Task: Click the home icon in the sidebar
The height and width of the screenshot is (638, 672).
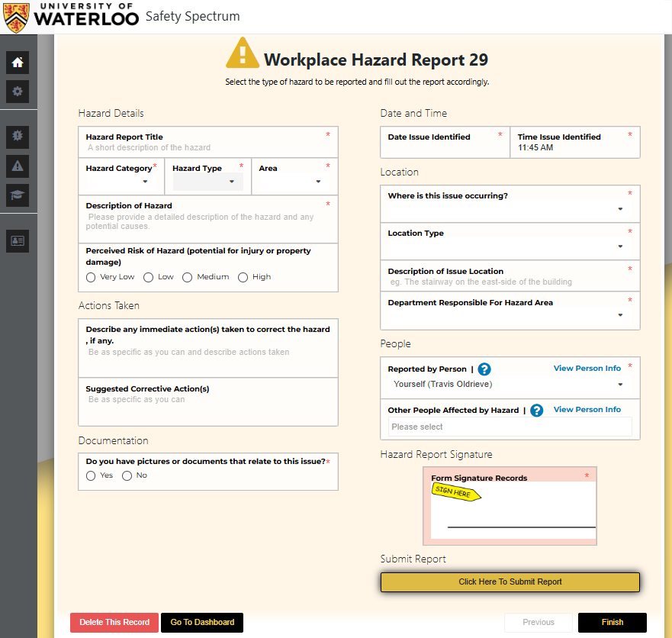Action: 18,63
